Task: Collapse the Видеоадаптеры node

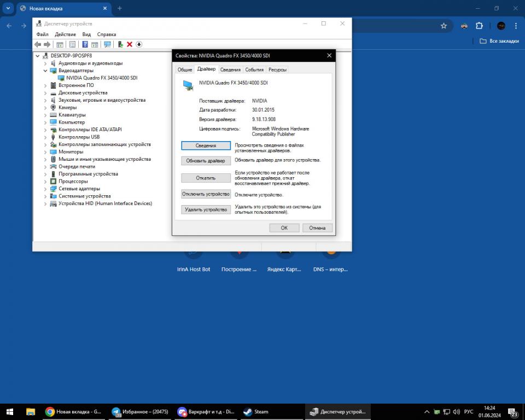Action: [x=45, y=71]
